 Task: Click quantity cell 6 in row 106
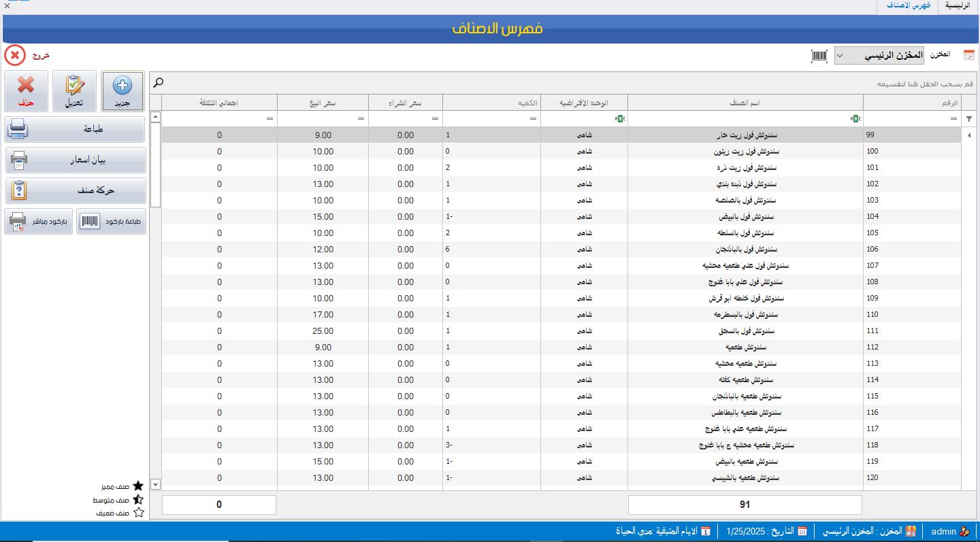[491, 250]
